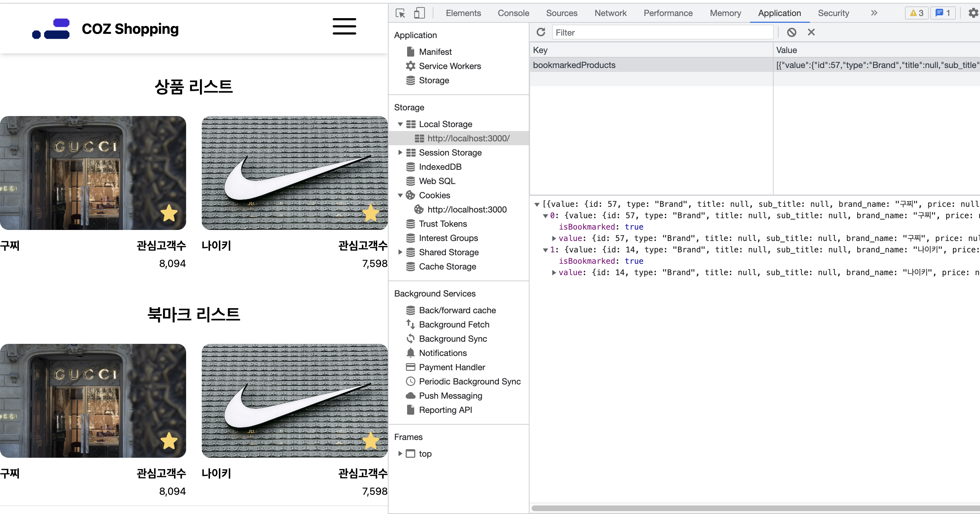Open Payment Handler
The width and height of the screenshot is (980, 514).
[452, 367]
